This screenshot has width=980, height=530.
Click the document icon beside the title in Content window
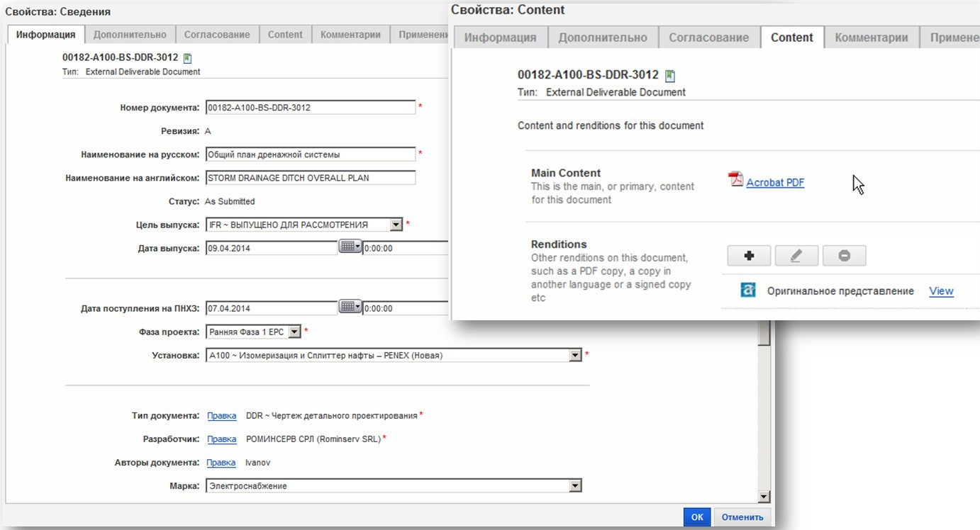670,76
